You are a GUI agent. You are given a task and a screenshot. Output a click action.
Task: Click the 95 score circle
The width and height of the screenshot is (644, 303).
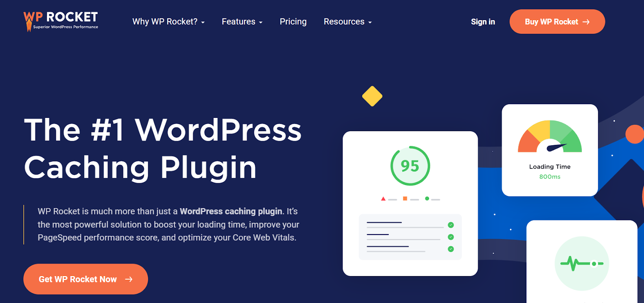410,166
